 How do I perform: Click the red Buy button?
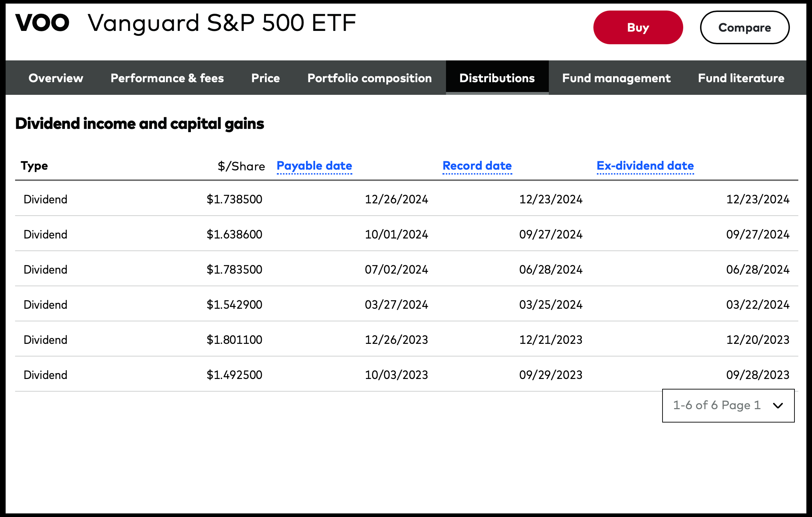pyautogui.click(x=638, y=27)
